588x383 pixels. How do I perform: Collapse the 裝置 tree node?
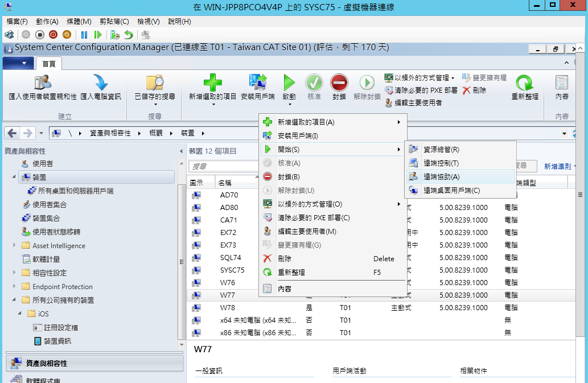14,177
